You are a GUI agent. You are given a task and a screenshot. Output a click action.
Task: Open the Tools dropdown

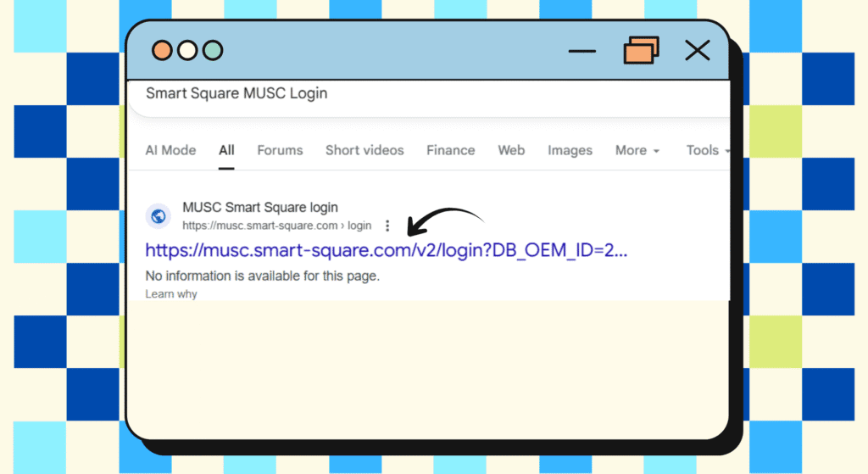[x=707, y=150]
